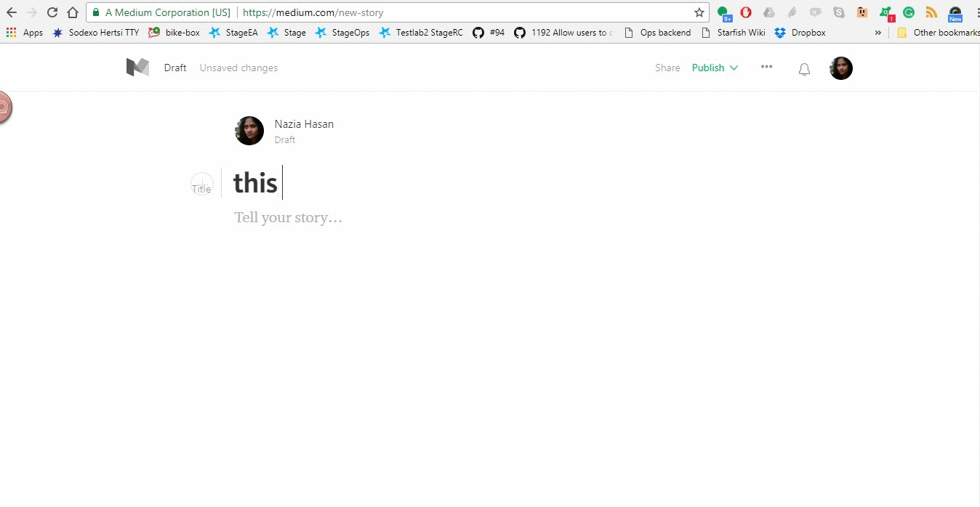Open the GitHub #94 bookmark
The width and height of the screenshot is (980, 507).
point(489,33)
